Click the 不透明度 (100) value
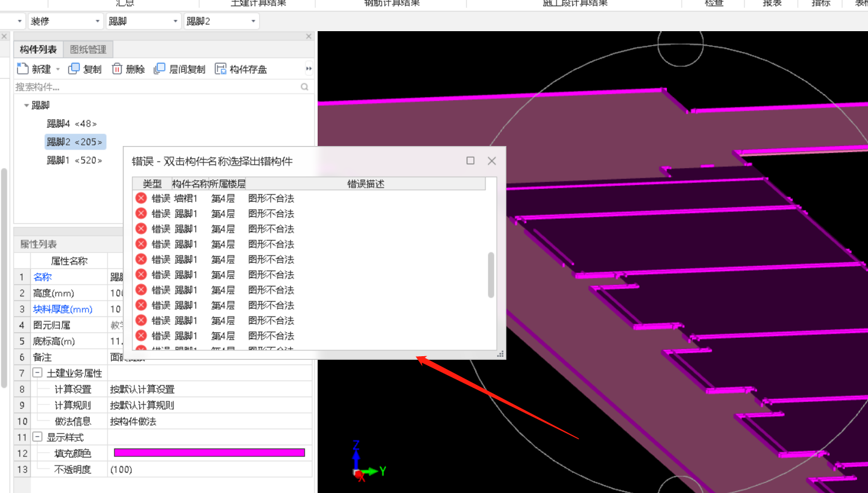This screenshot has height=493, width=868. 121,469
